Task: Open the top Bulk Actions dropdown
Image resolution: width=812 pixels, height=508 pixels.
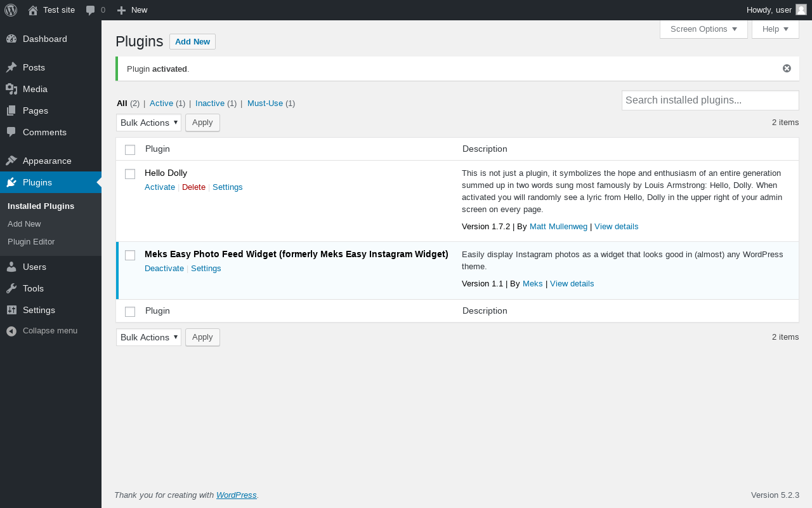Action: pos(148,123)
